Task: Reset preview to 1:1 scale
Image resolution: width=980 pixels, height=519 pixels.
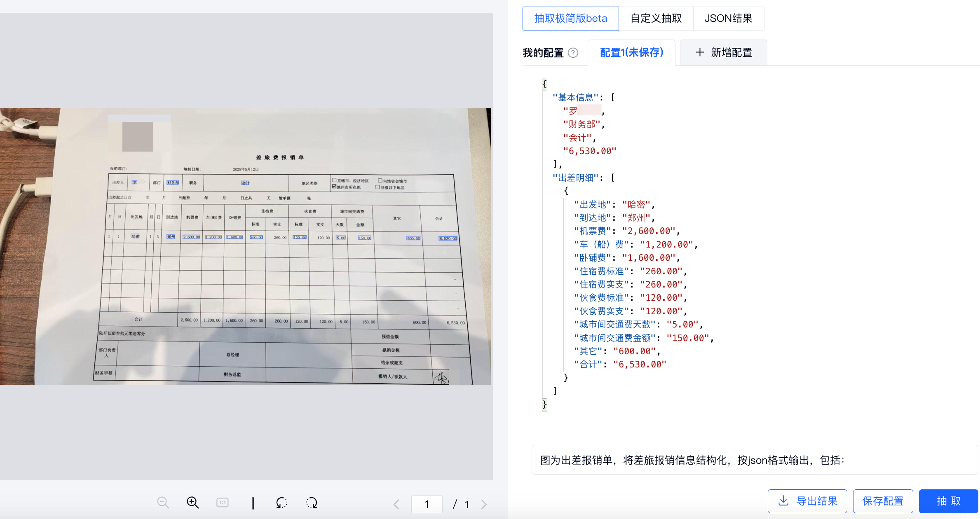Action: click(222, 503)
